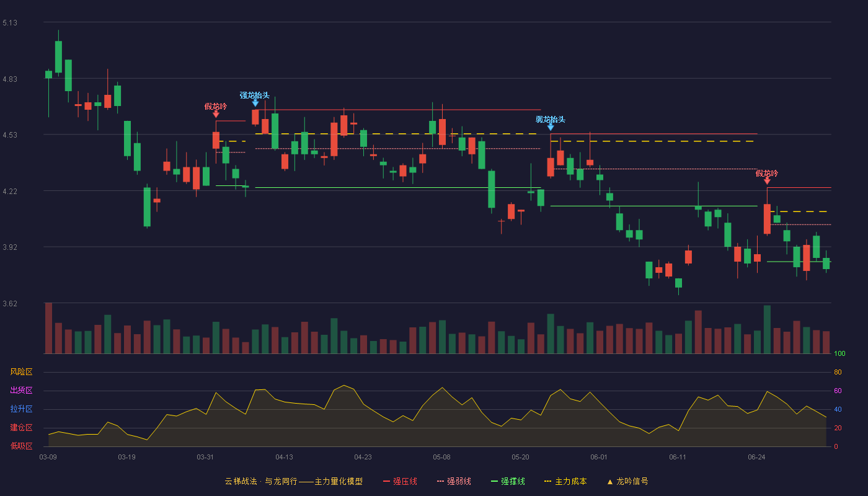Click the blue arrow under 强龙抬头
Image resolution: width=868 pixels, height=496 pixels.
(x=255, y=103)
